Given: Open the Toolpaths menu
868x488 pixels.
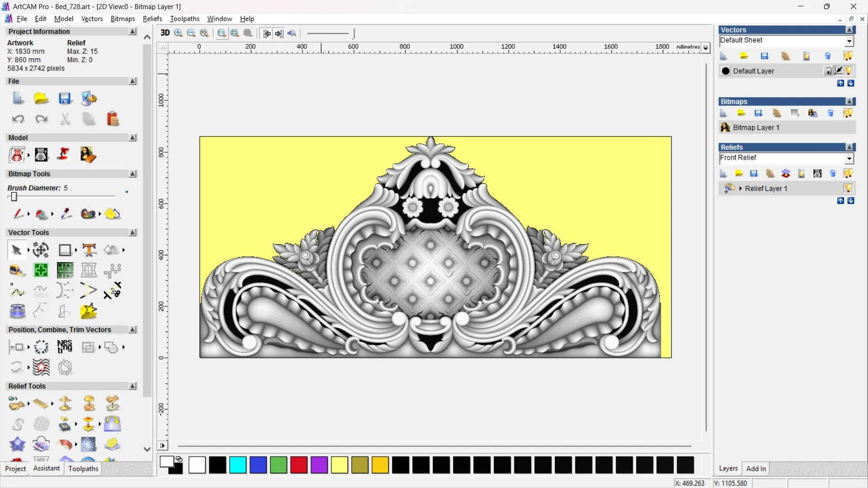Looking at the screenshot, I should [184, 19].
